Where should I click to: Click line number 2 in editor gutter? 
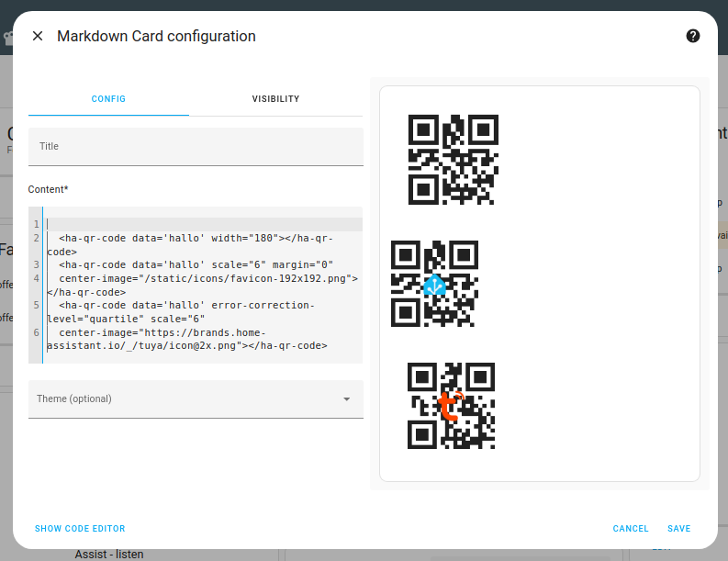tap(36, 239)
